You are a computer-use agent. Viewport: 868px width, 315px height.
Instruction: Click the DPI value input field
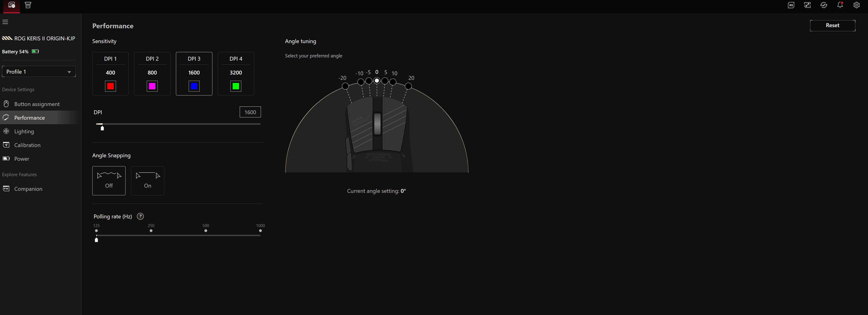[250, 112]
